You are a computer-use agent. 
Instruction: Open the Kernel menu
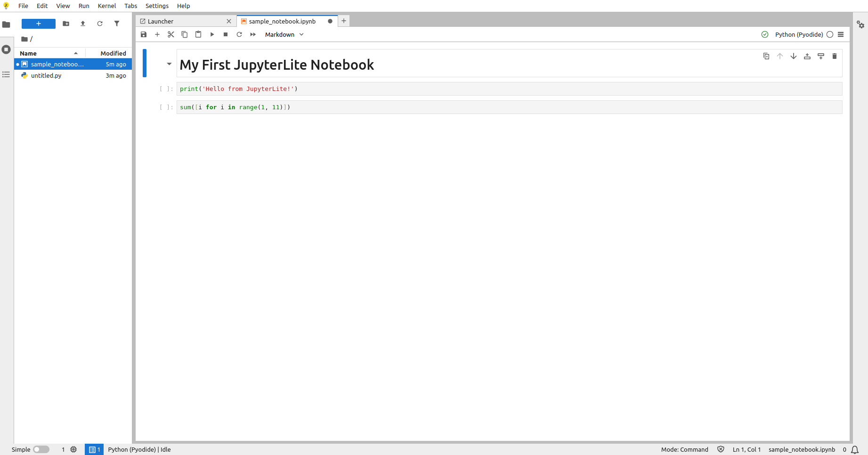pyautogui.click(x=107, y=6)
